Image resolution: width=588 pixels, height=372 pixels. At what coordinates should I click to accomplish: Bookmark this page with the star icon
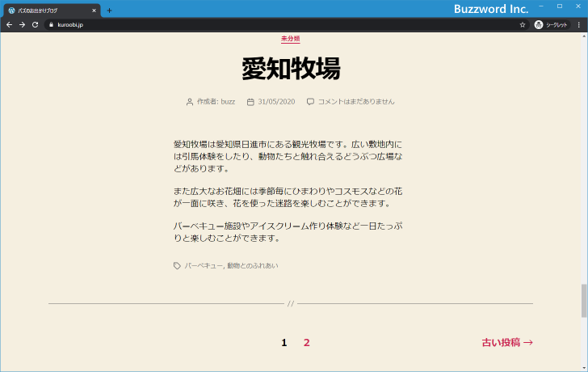[x=523, y=25]
